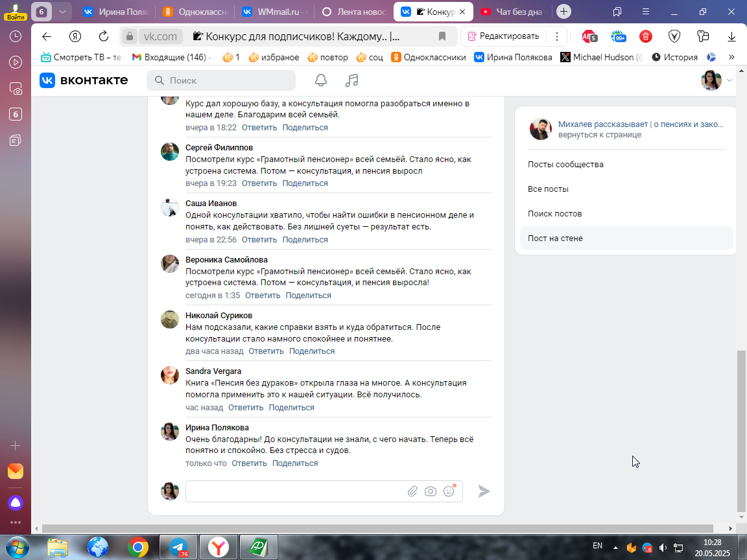747x560 pixels.
Task: Click the ABP ad blocker extension icon
Action: click(x=589, y=36)
